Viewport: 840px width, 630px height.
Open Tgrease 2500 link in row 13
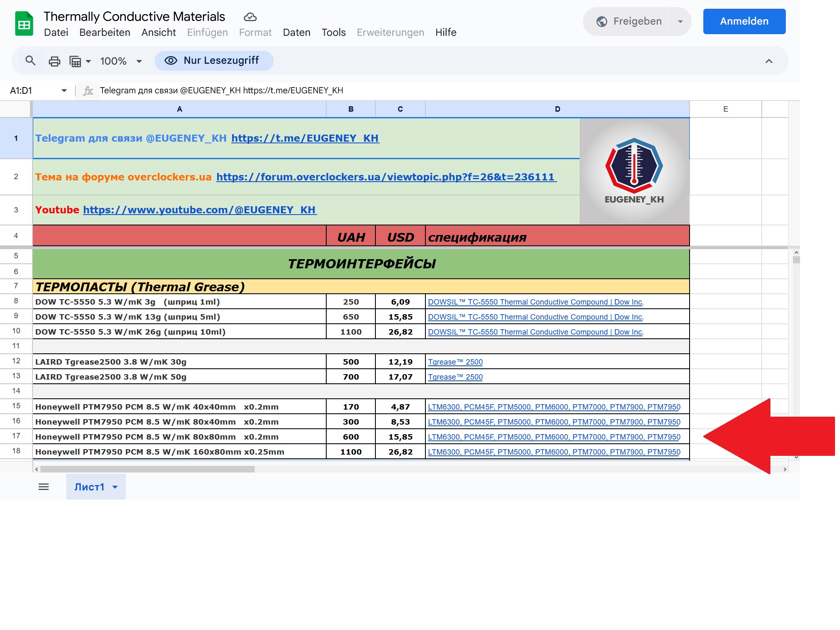tap(455, 377)
